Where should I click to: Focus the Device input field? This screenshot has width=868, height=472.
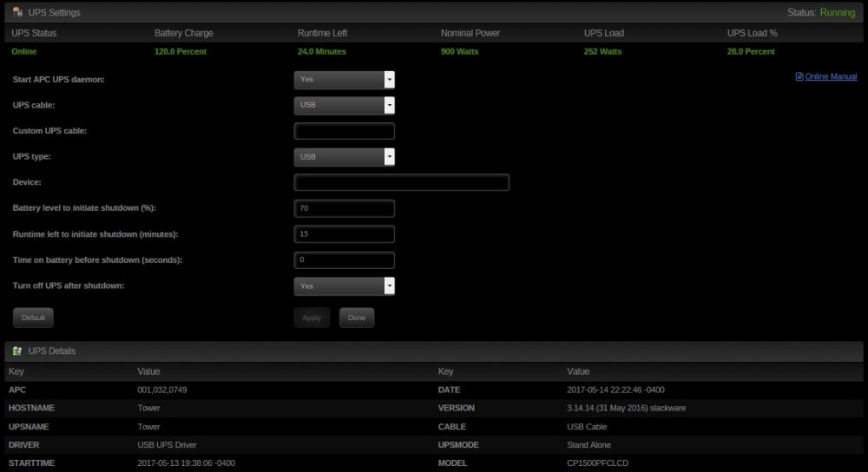coord(401,182)
